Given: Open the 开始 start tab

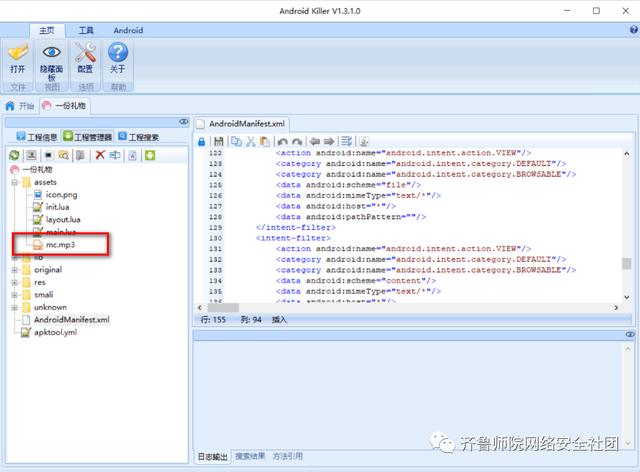Looking at the screenshot, I should click(x=20, y=106).
